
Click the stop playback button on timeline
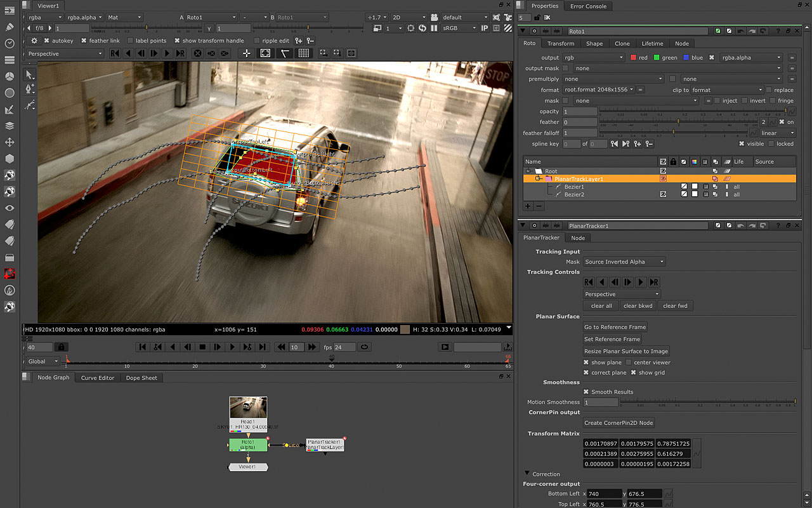click(x=202, y=347)
